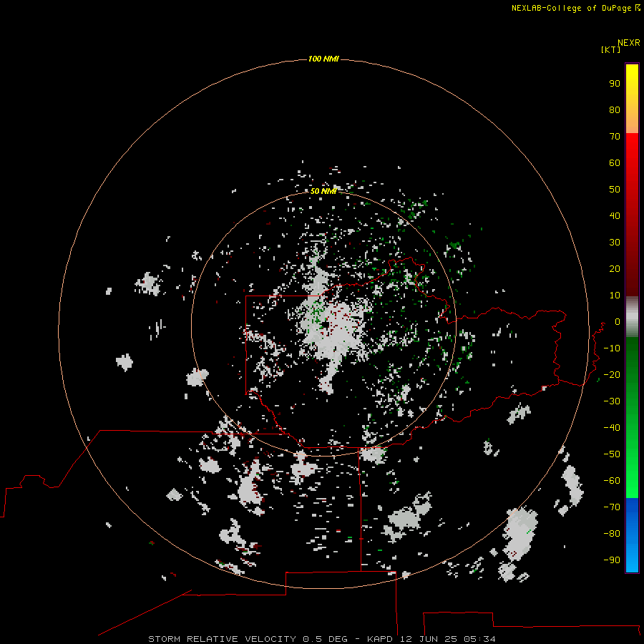This screenshot has width=644, height=644.
Task: Click the -30 value on velocity scale
Action: pyautogui.click(x=612, y=401)
